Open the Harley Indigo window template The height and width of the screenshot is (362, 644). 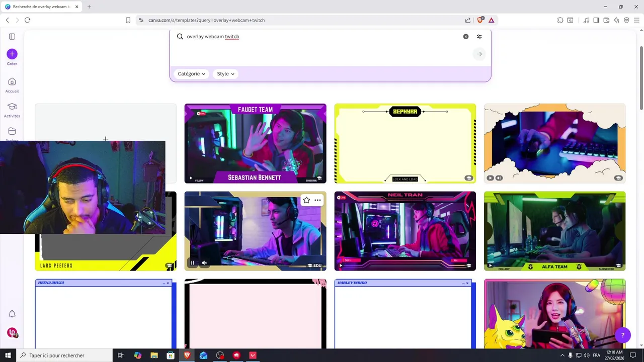click(405, 314)
